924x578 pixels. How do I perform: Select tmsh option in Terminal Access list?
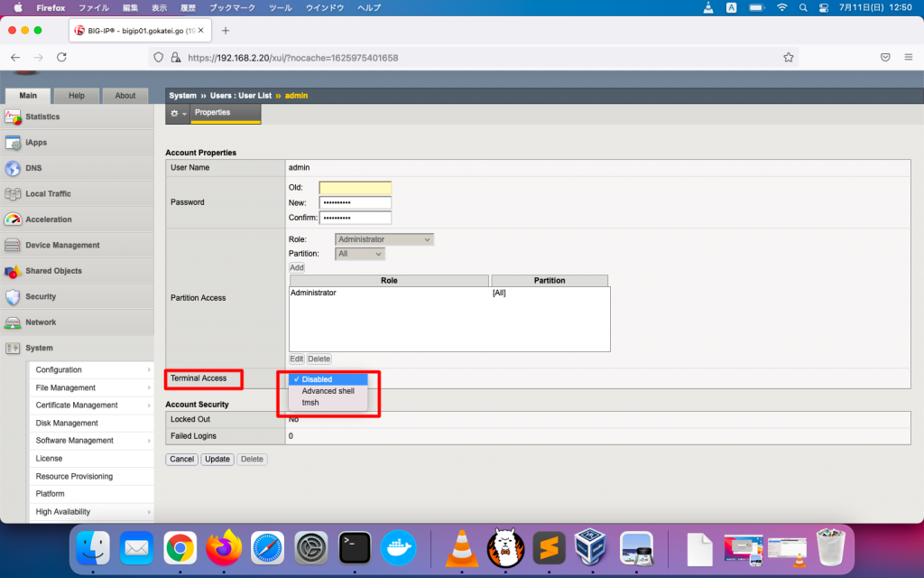310,403
